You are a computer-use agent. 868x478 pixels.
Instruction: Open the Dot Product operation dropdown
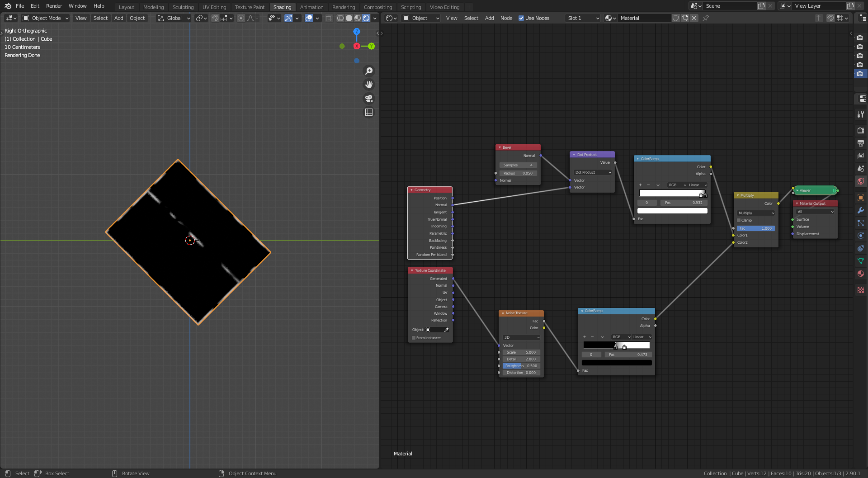pos(593,172)
